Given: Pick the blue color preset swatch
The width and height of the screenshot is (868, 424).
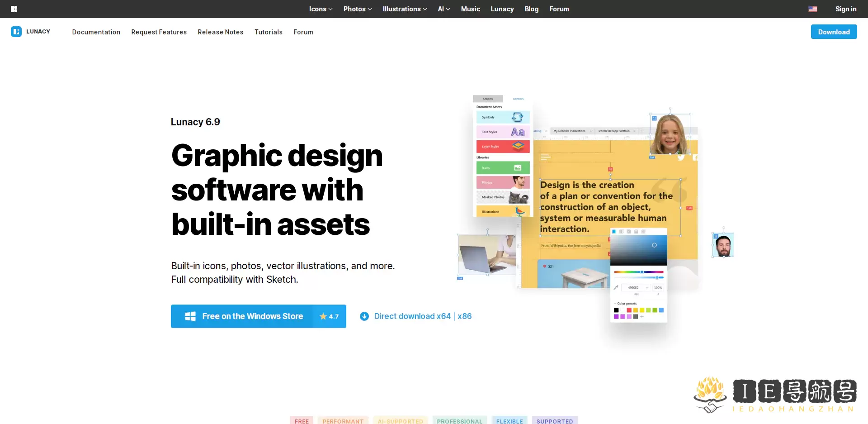Looking at the screenshot, I should point(661,310).
